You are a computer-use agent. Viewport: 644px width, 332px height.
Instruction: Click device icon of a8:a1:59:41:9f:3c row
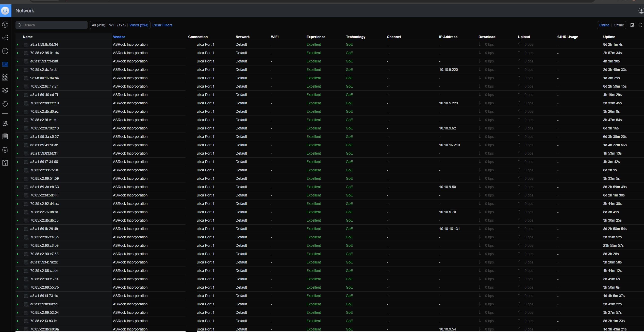26,145
